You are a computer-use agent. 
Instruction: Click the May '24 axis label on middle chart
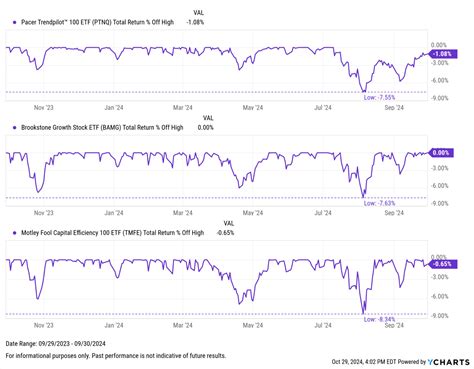pos(253,213)
